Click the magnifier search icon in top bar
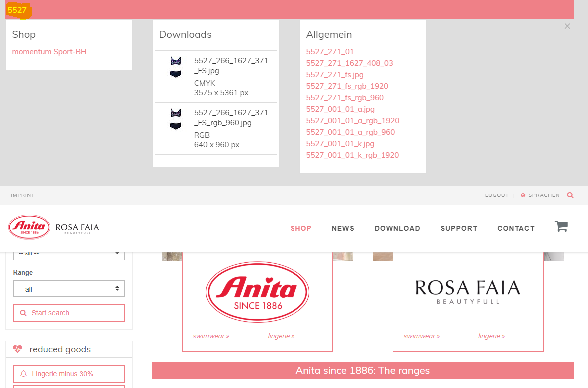This screenshot has height=388, width=588. [x=570, y=195]
